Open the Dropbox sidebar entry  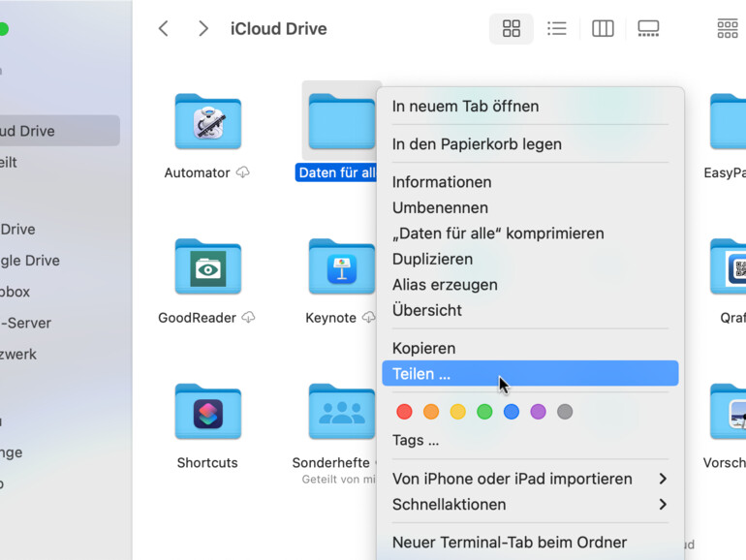[58, 292]
